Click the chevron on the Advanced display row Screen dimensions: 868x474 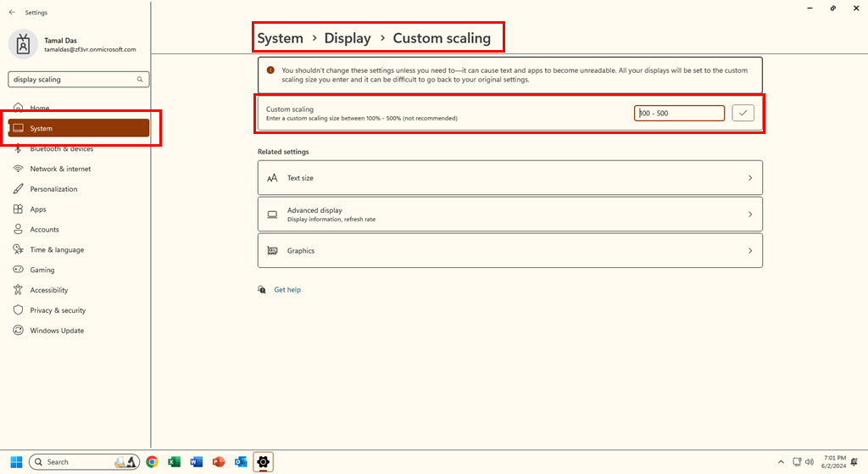tap(750, 215)
